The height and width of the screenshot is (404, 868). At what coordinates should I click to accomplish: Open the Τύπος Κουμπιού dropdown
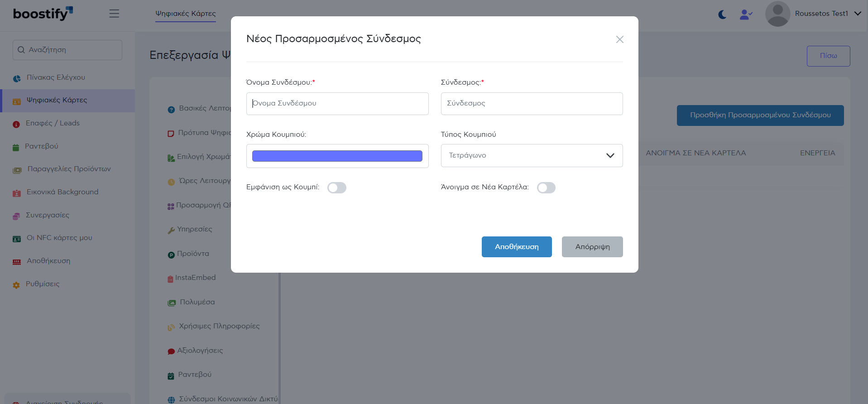click(x=532, y=155)
